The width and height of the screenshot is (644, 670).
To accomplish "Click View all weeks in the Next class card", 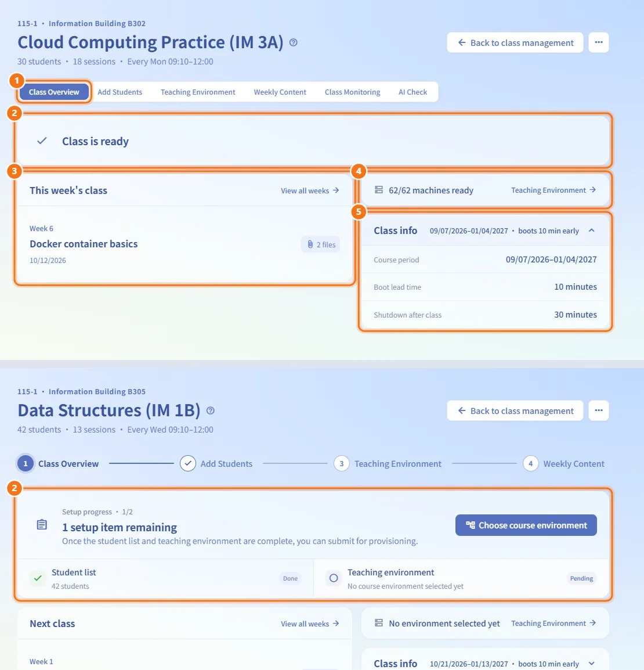I will [x=310, y=624].
